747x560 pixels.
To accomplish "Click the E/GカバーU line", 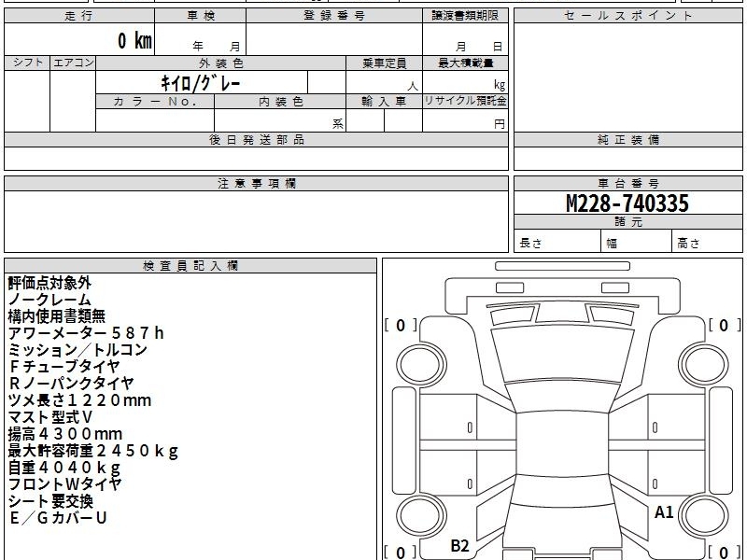I will coord(58,518).
